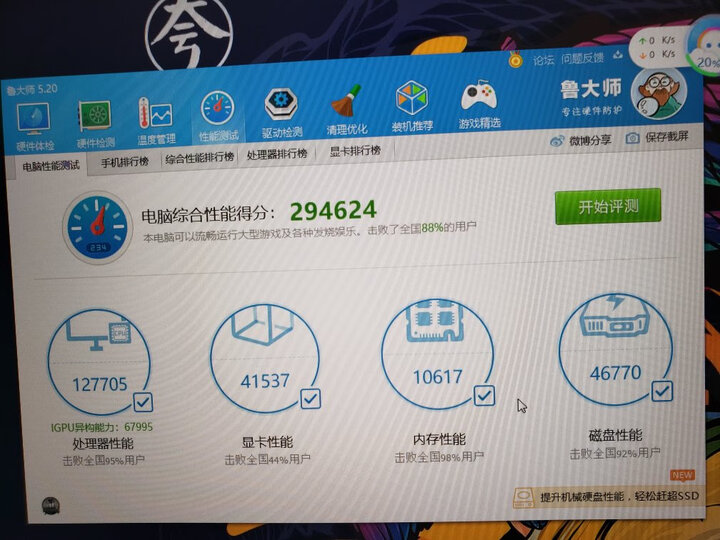Click the 鲁大师 5.20 version title

(x=32, y=89)
